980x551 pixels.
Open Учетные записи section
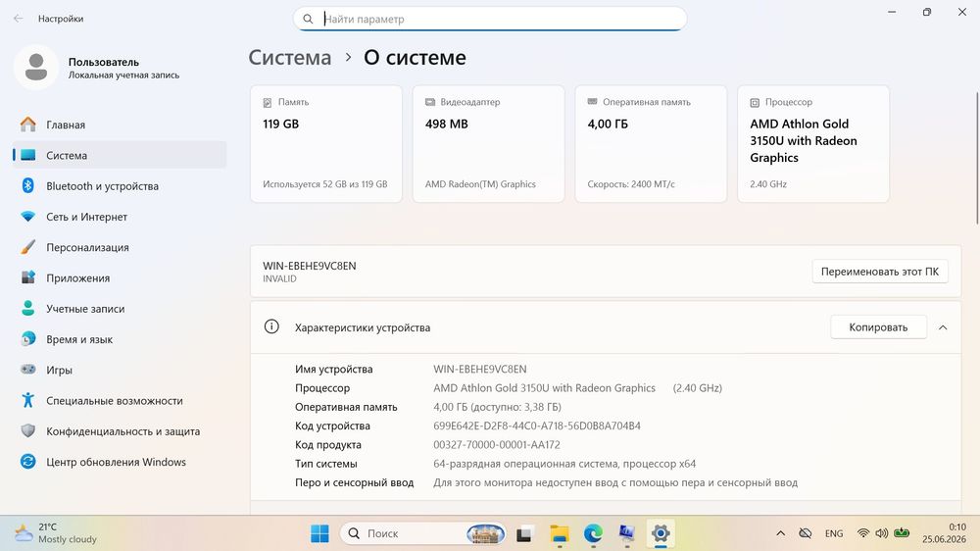click(120, 308)
